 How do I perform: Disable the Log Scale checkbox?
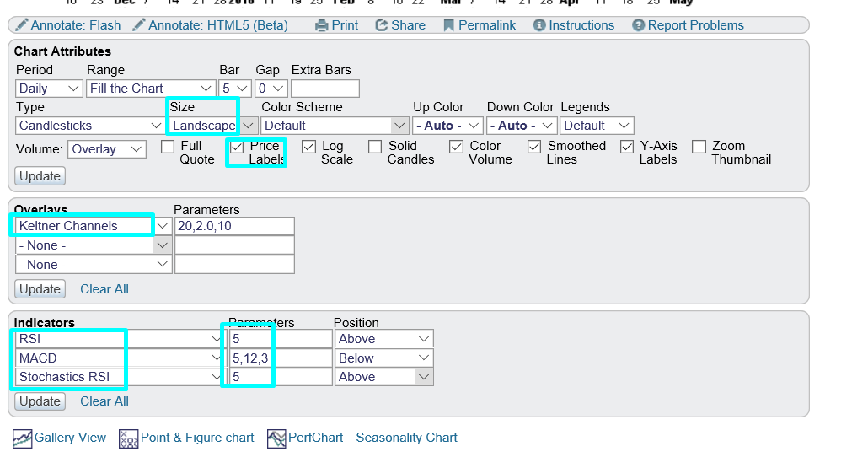point(308,147)
